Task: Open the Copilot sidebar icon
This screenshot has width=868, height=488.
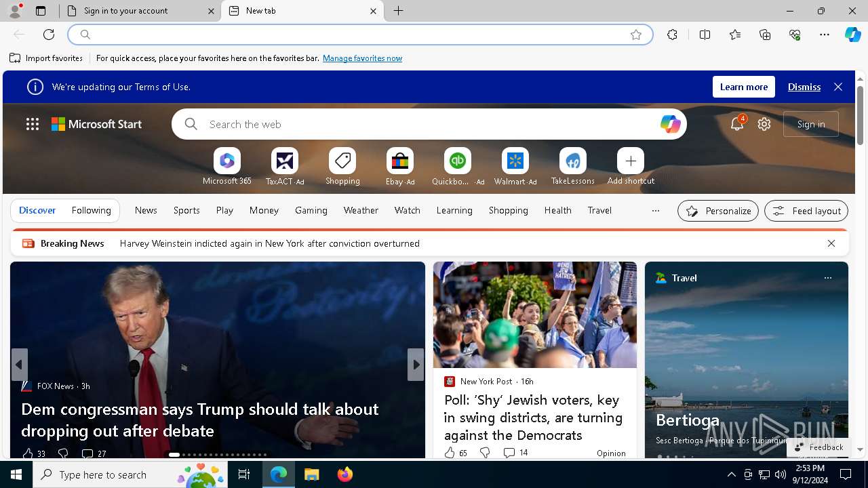Action: point(852,35)
